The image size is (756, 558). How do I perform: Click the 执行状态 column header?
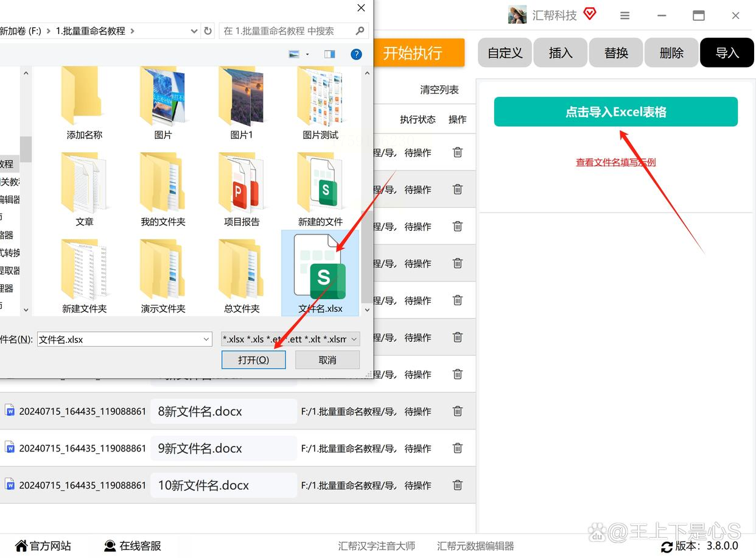[418, 119]
